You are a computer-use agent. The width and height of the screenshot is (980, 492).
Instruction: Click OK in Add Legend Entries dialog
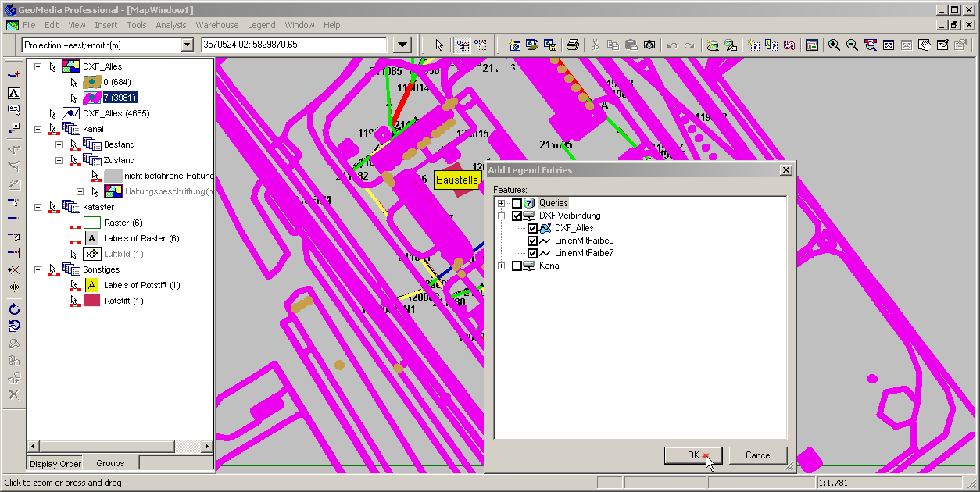pyautogui.click(x=693, y=455)
